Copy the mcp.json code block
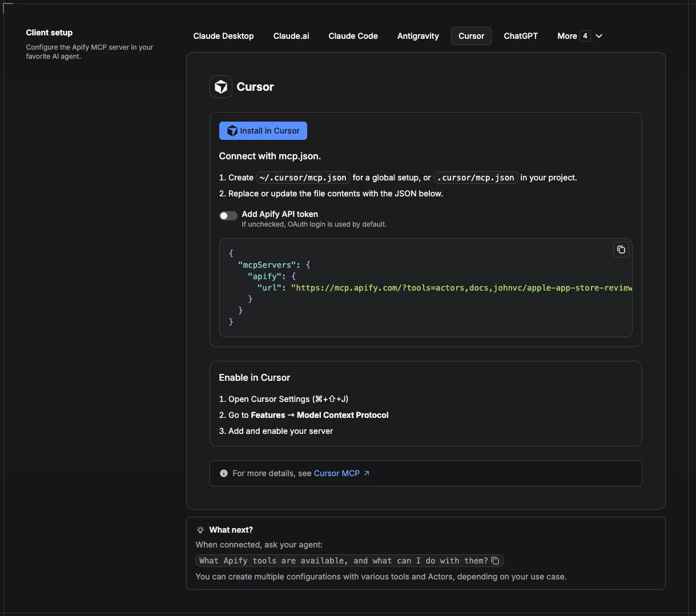 tap(621, 249)
